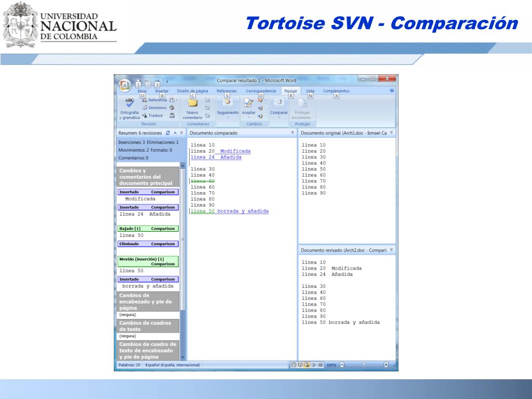Viewport: 532px width, 399px height.
Task: Go to the next change (Siguiente arrow icon)
Action: pyautogui.click(x=260, y=116)
